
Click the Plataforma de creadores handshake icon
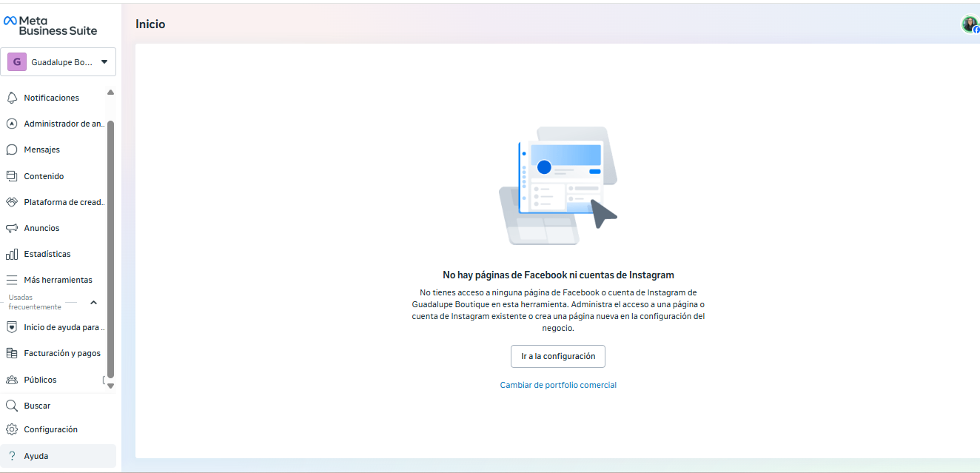[11, 202]
